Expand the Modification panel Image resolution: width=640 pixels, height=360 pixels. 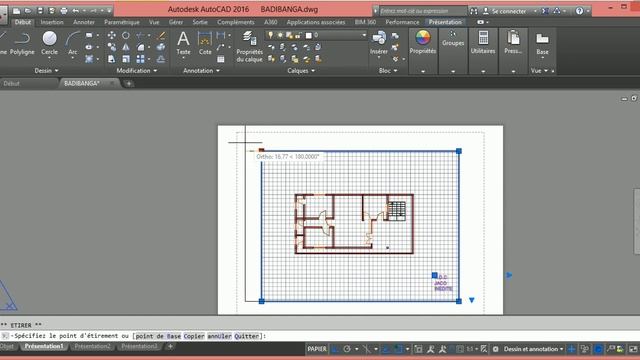(137, 71)
